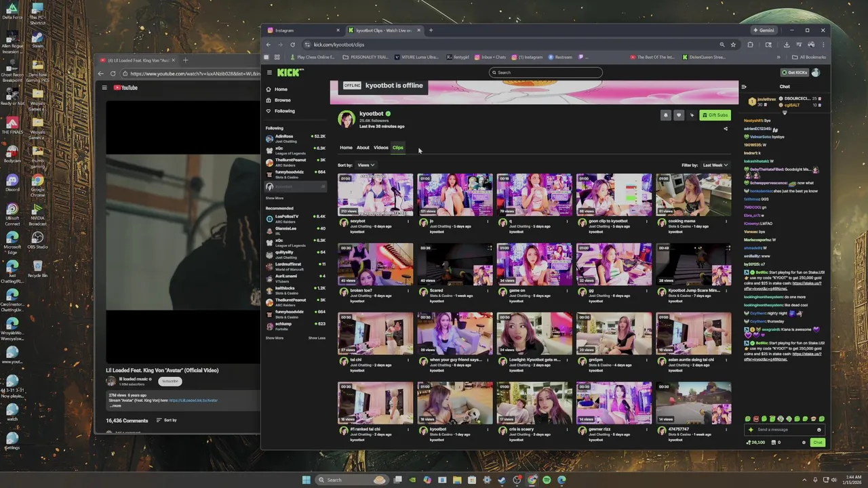Viewport: 868px width, 488px height.
Task: Open AdinRoss channel in Following list
Action: (x=296, y=138)
